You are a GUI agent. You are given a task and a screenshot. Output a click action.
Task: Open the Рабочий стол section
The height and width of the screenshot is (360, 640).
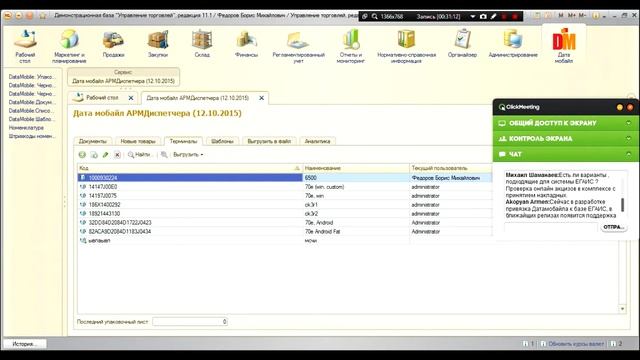click(x=25, y=46)
